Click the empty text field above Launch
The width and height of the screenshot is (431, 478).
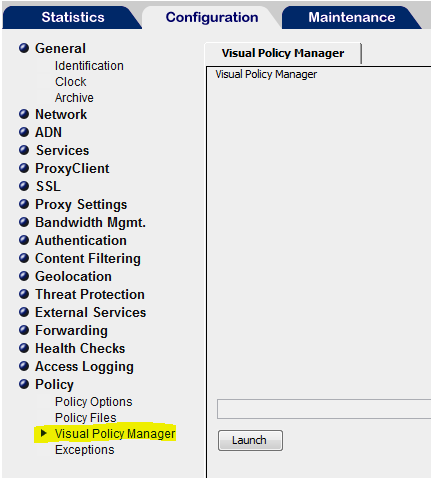[324, 409]
